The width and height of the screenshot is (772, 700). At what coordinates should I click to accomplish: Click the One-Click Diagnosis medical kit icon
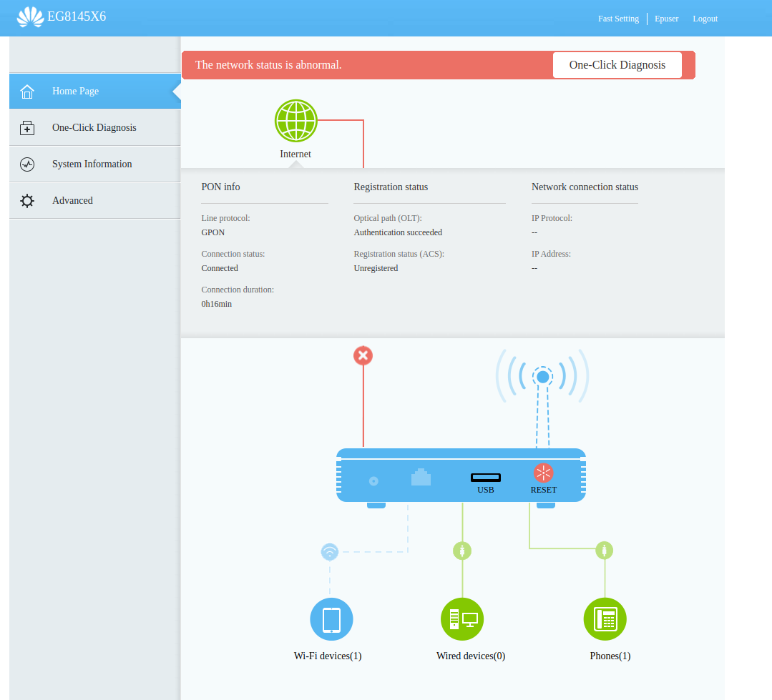click(x=27, y=128)
